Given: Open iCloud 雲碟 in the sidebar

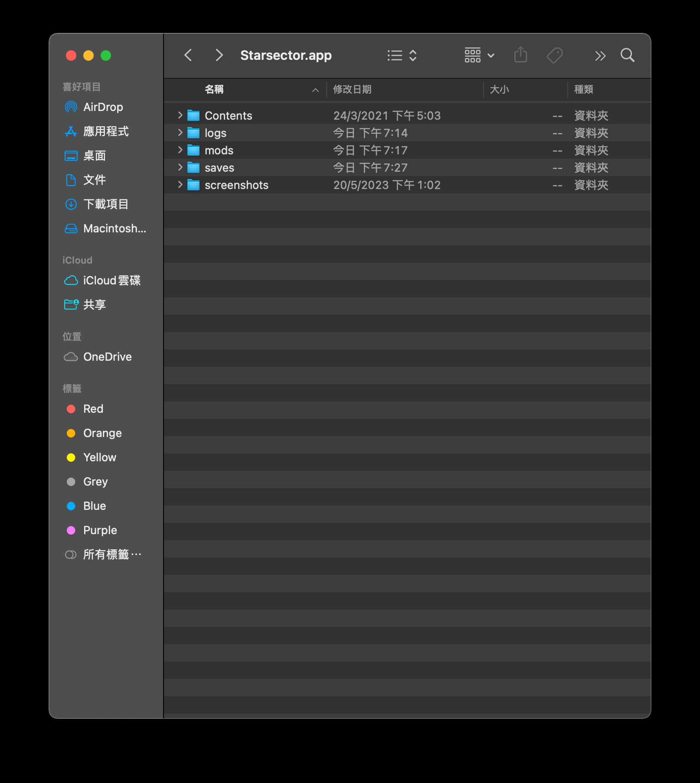Looking at the screenshot, I should pyautogui.click(x=111, y=281).
